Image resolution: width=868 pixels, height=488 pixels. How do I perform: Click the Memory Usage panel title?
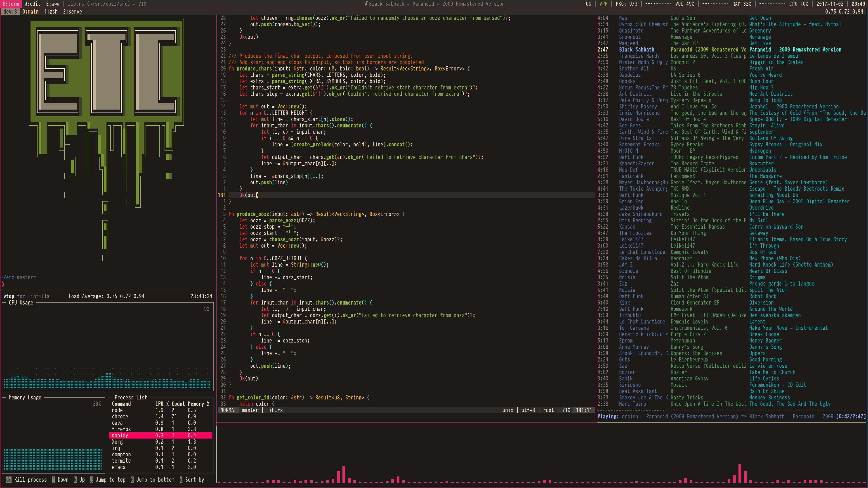coord(25,397)
